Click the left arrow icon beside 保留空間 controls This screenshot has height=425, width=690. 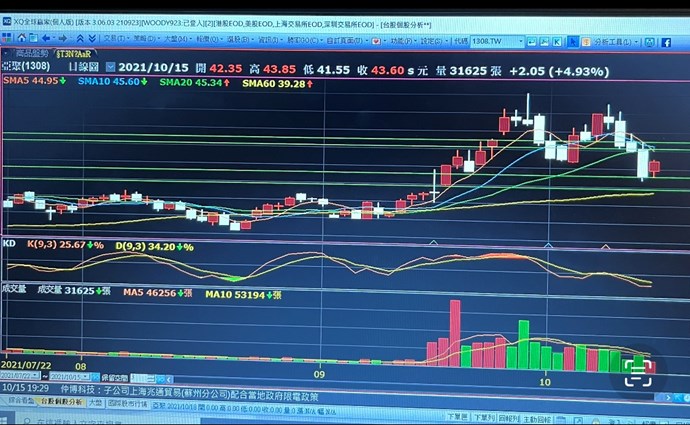tap(169, 379)
